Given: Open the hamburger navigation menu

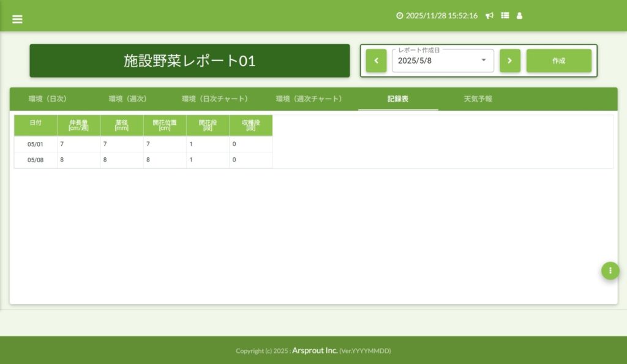Looking at the screenshot, I should (17, 19).
